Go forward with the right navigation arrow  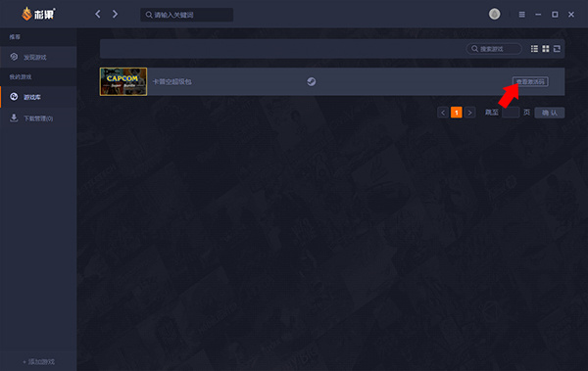click(115, 15)
